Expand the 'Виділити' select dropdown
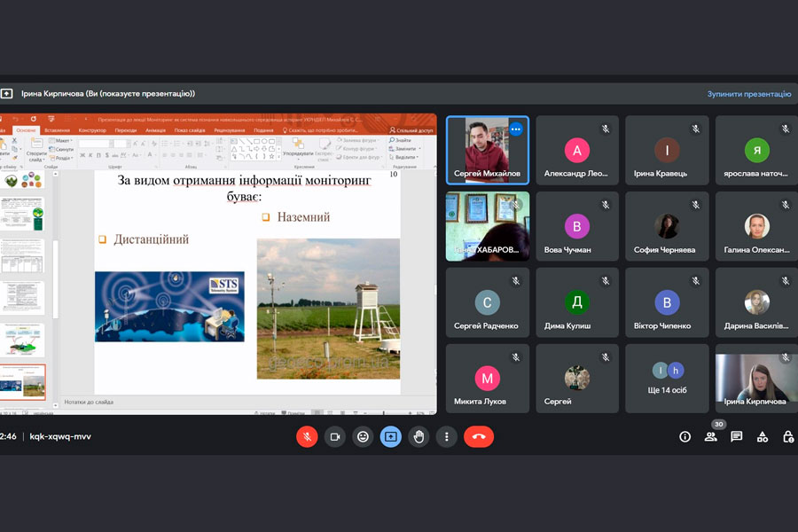This screenshot has height=532, width=798. [x=403, y=157]
